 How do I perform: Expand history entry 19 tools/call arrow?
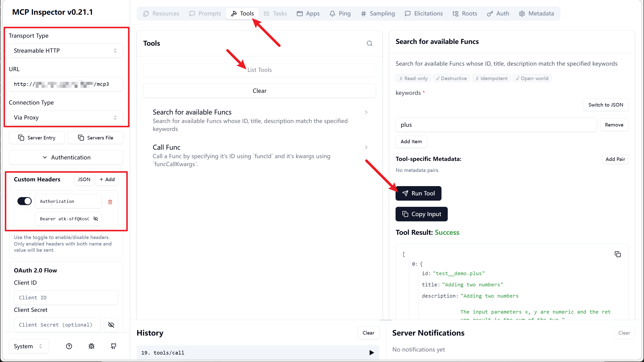(371, 353)
